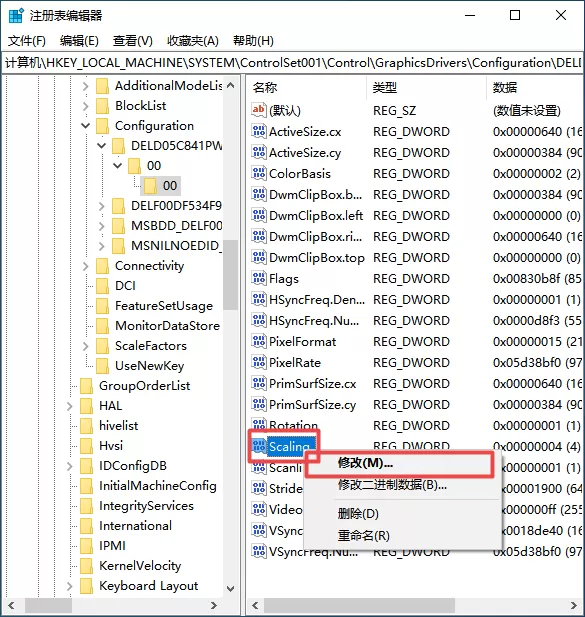Expand the ScaleFactors tree node
The width and height of the screenshot is (585, 617).
pyautogui.click(x=85, y=346)
